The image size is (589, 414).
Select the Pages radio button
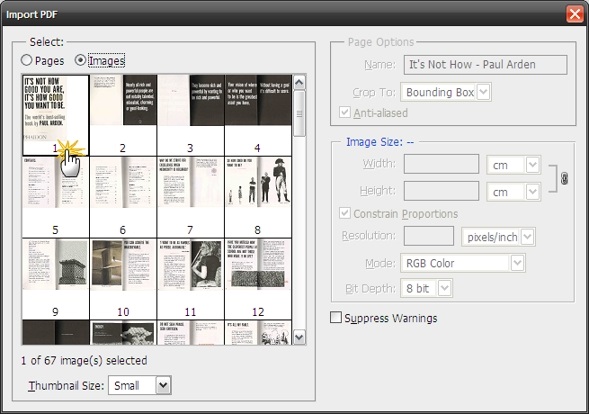coord(26,60)
